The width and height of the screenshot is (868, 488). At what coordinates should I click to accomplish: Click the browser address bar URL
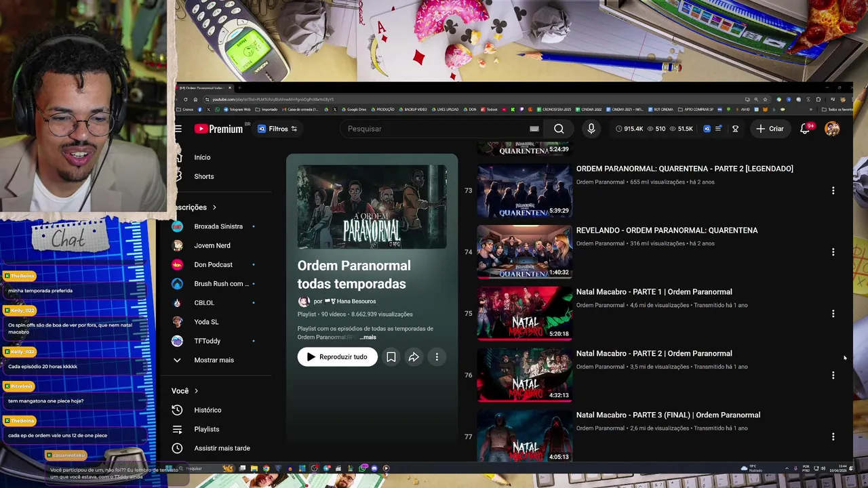point(273,100)
